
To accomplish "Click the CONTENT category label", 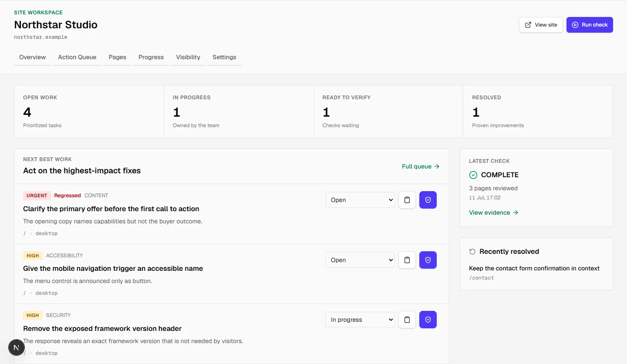I will (x=96, y=195).
